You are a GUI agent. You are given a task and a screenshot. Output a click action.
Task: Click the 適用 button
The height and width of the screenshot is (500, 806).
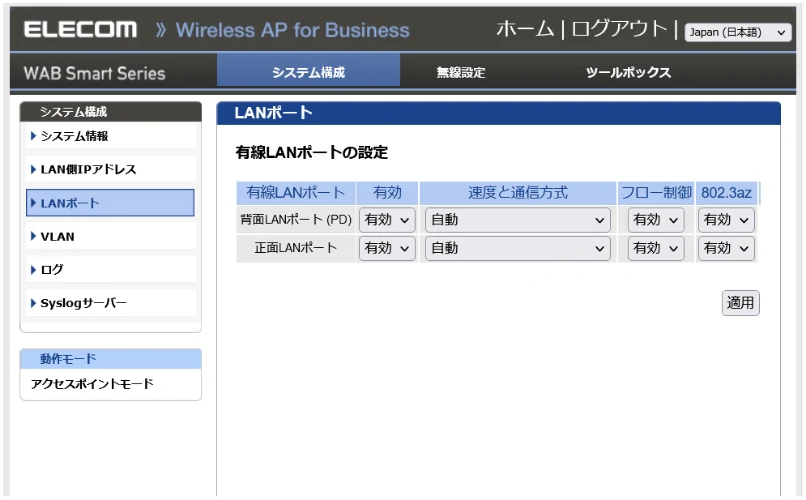click(740, 303)
